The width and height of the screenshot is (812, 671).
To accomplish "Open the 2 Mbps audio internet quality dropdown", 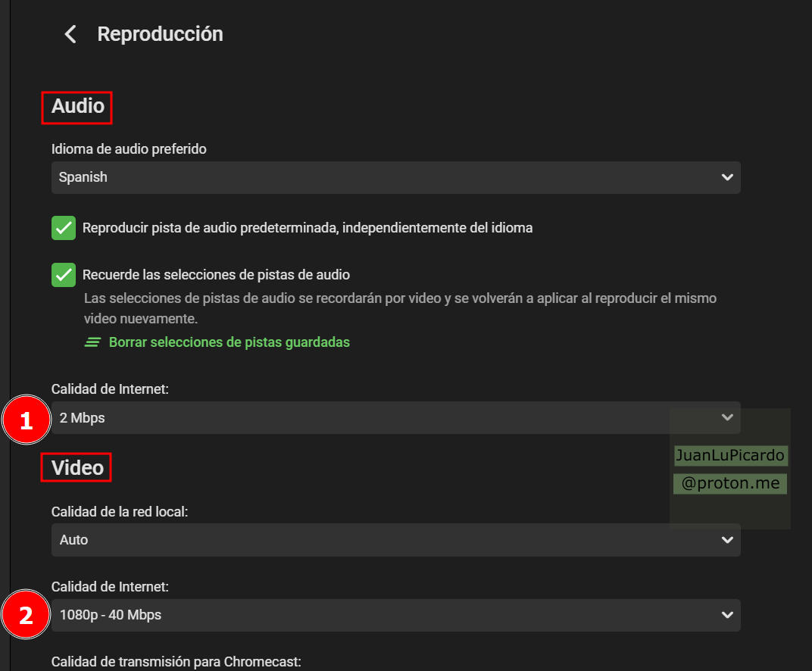I will point(356,418).
